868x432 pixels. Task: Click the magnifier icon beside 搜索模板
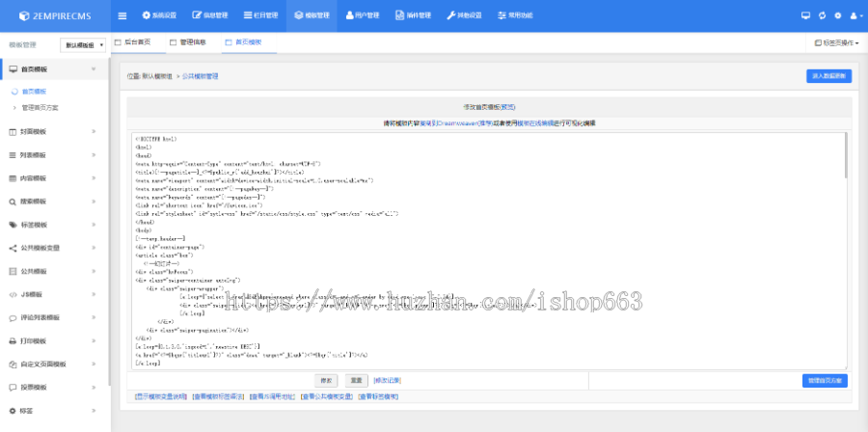pyautogui.click(x=13, y=202)
